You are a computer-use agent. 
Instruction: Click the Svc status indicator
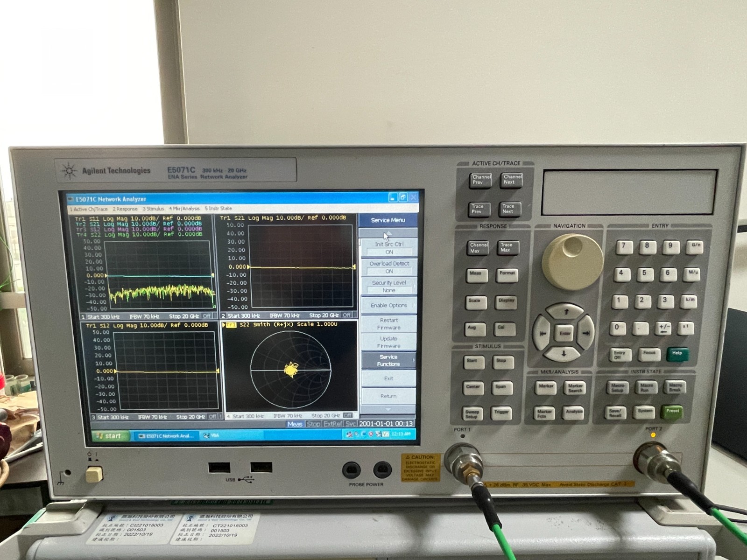[351, 424]
